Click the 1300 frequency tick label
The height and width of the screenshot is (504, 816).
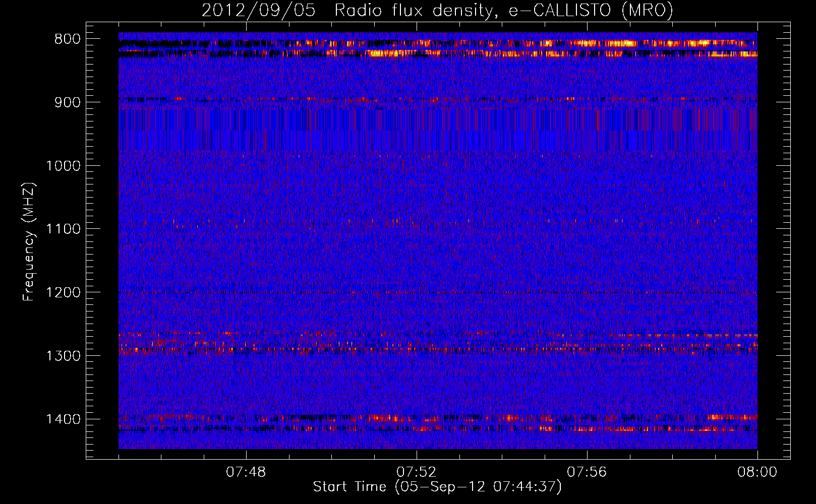point(63,356)
